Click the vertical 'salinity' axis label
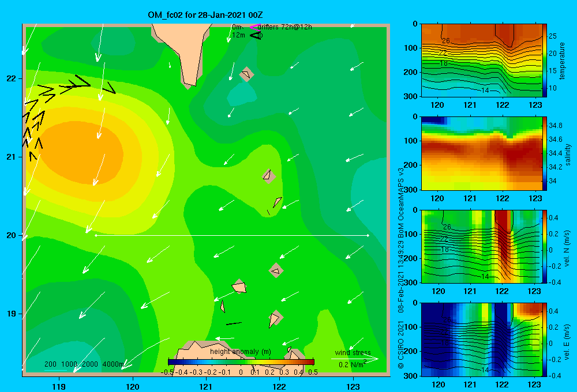 click(568, 154)
